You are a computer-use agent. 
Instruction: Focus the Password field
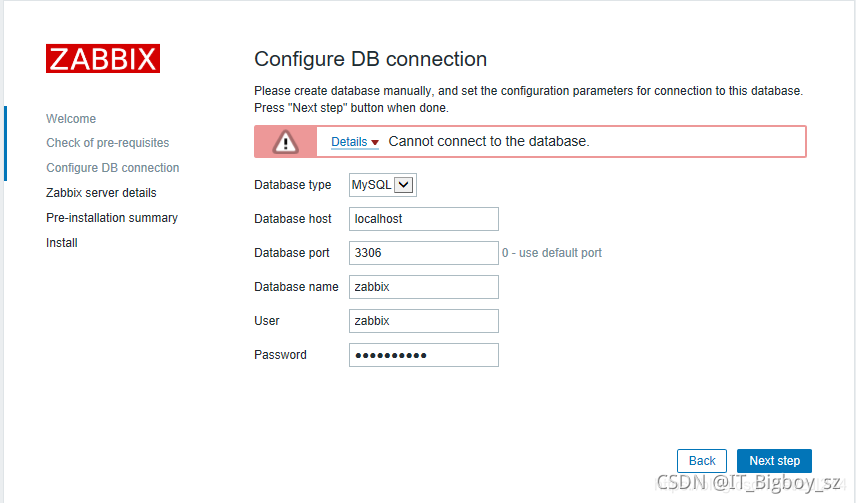(423, 355)
